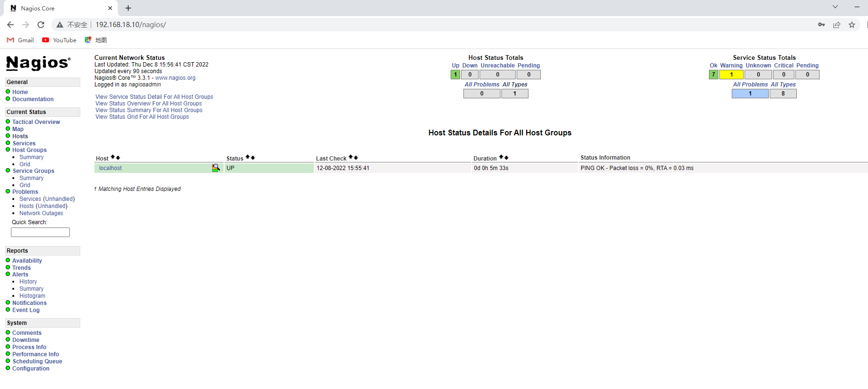Sort Host column ascending with up arrow
Image resolution: width=868 pixels, height=389 pixels.
[x=113, y=157]
